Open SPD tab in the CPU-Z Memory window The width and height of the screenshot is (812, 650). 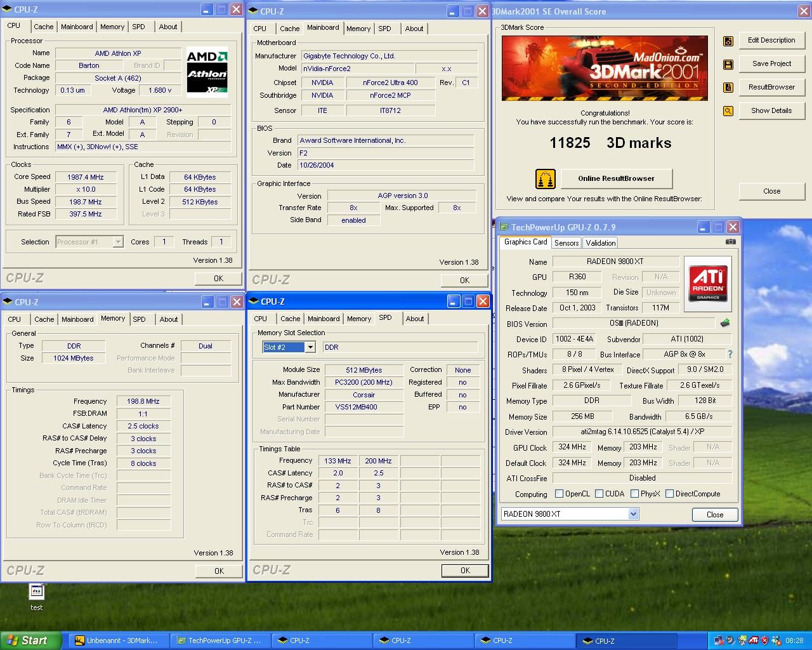tap(140, 319)
